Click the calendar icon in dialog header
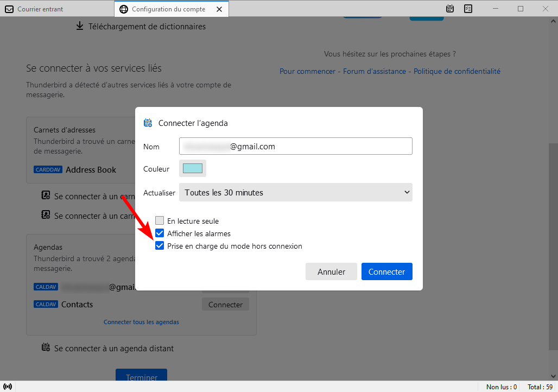The image size is (558, 392). [x=148, y=123]
